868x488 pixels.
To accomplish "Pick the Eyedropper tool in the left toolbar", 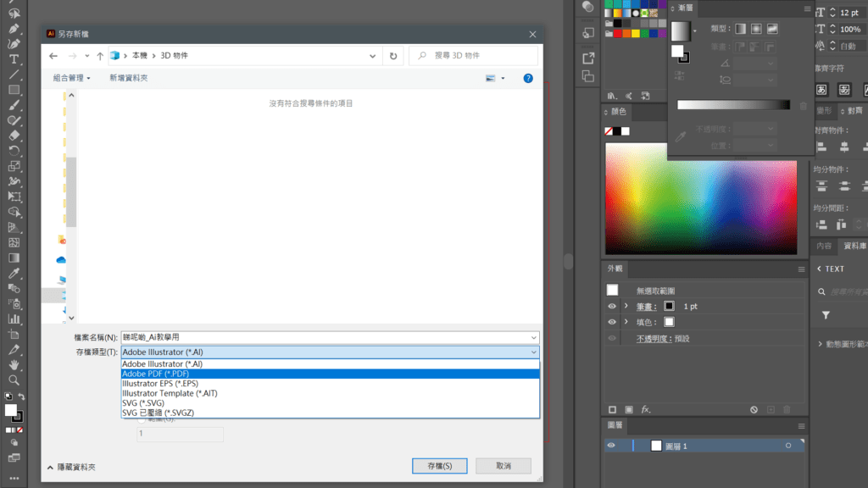I will click(x=14, y=274).
